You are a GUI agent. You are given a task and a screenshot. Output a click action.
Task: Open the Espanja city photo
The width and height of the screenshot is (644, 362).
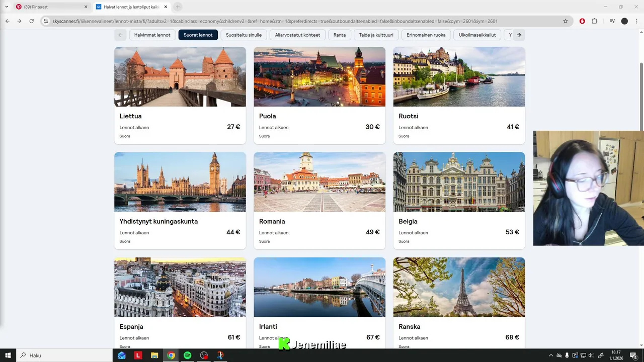(x=180, y=287)
